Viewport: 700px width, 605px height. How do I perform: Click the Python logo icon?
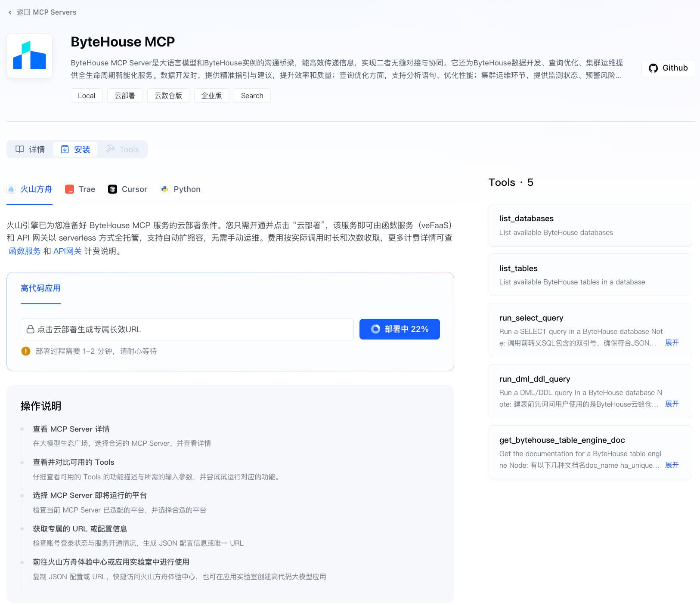click(164, 189)
